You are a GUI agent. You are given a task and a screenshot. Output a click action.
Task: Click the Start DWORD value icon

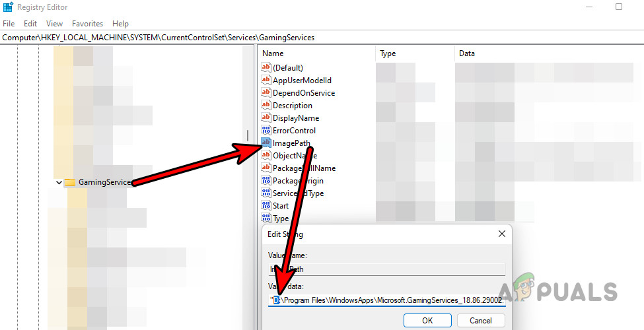[x=266, y=206]
